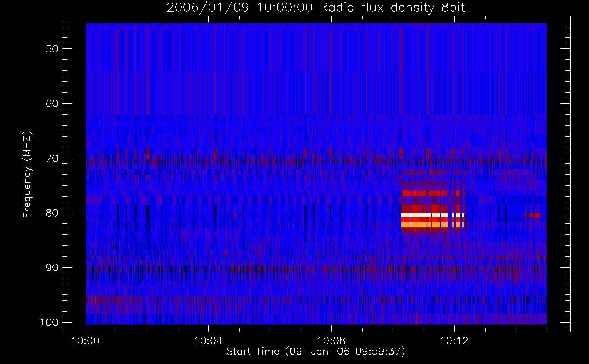589x364 pixels.
Task: Select the 50 frequency tick label
Action: 52,49
